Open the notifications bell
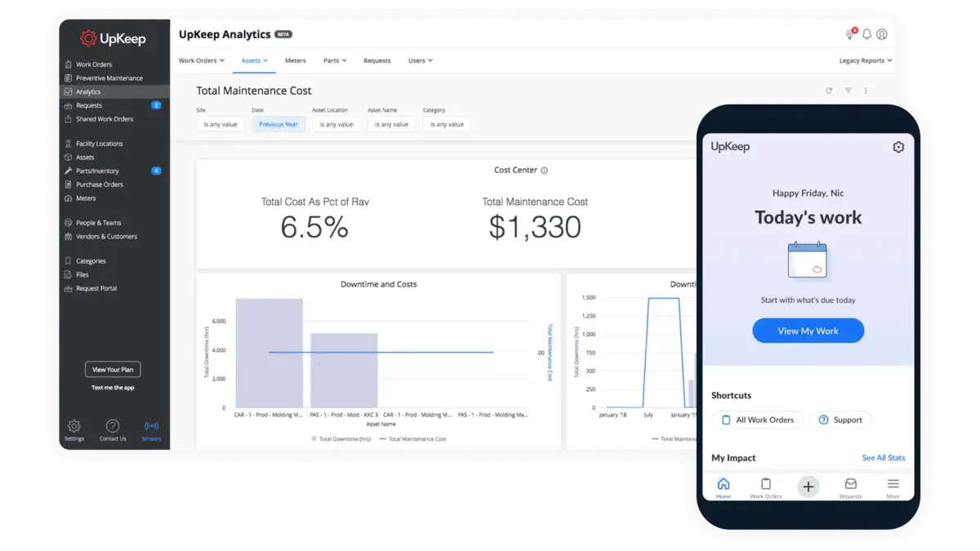The height and width of the screenshot is (551, 980). coord(866,34)
